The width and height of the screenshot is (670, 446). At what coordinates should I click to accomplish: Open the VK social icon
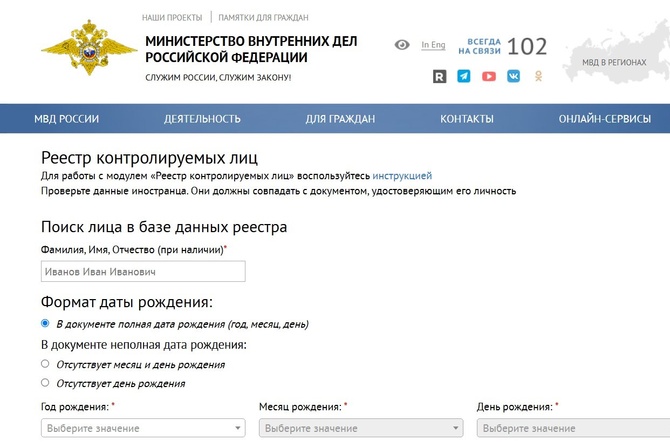(x=514, y=76)
